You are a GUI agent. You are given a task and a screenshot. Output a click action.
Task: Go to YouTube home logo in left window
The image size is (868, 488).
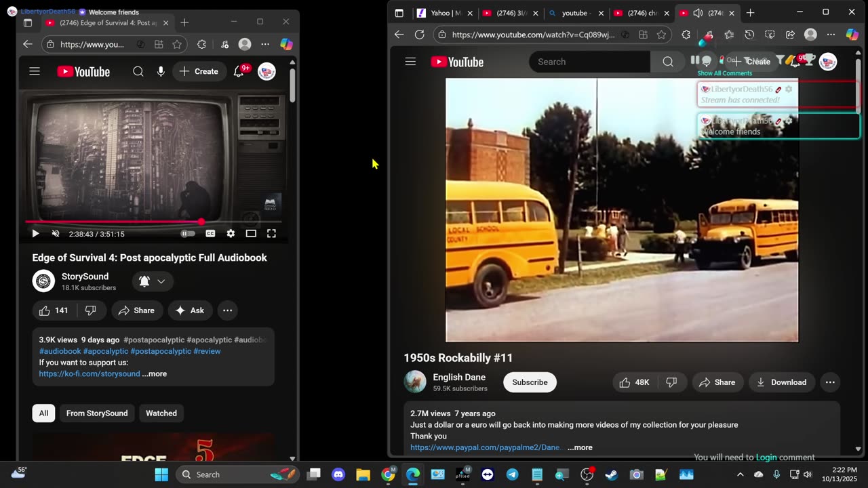point(83,71)
